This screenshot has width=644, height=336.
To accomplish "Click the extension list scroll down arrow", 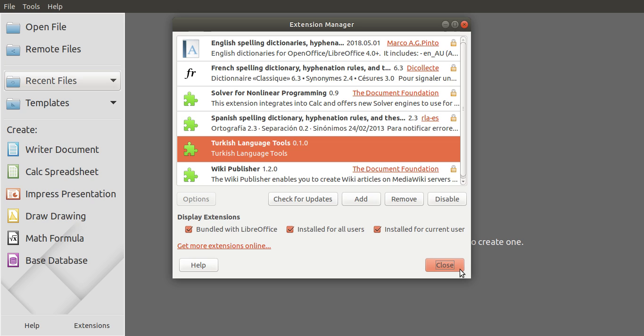I will 463,181.
